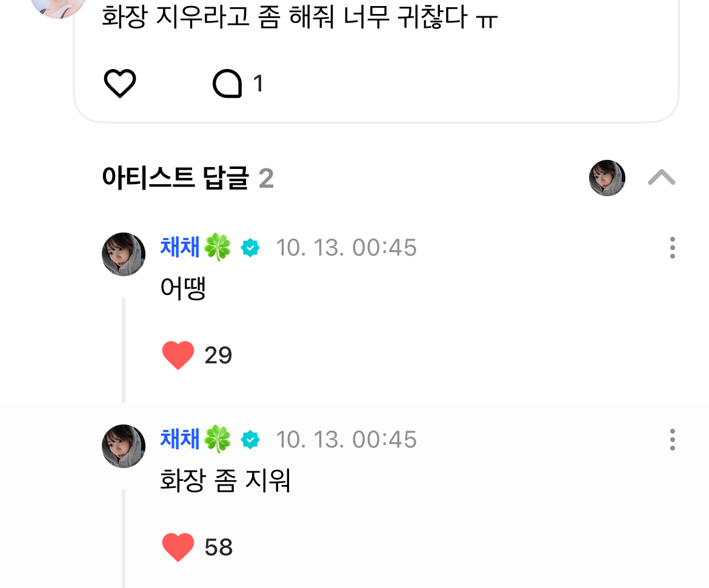
Task: Click the small artist avatar beside the chevron
Action: click(x=607, y=178)
